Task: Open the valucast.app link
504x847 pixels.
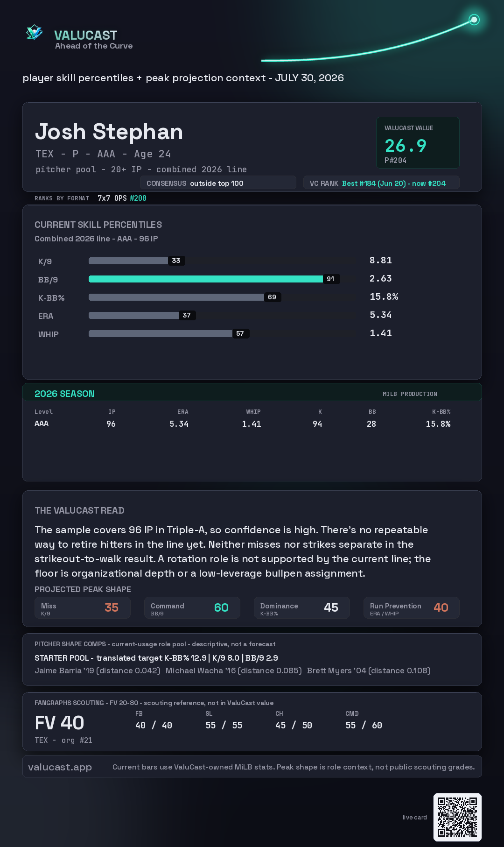Action: 60,767
